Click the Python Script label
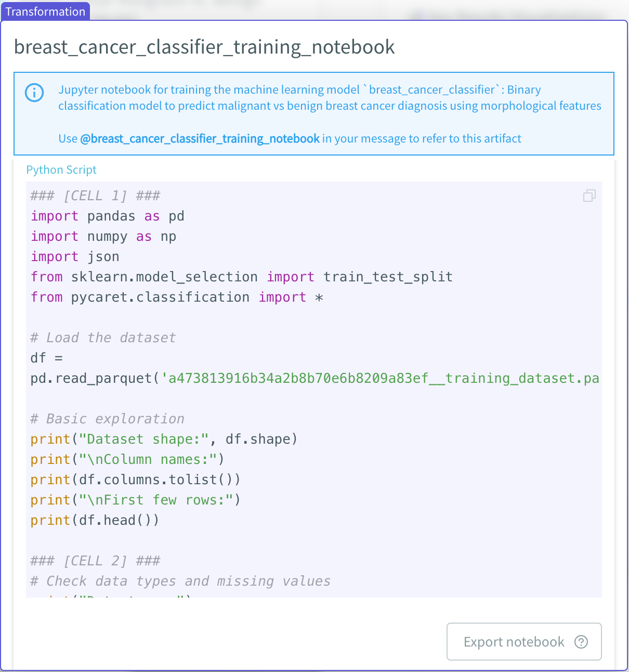The width and height of the screenshot is (629, 672). (x=61, y=170)
